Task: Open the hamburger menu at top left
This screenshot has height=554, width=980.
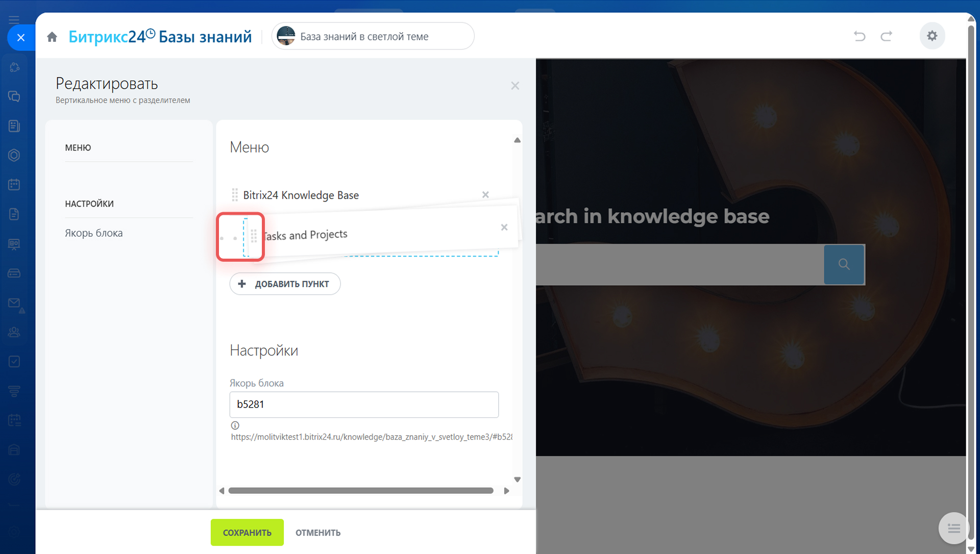Action: [14, 19]
